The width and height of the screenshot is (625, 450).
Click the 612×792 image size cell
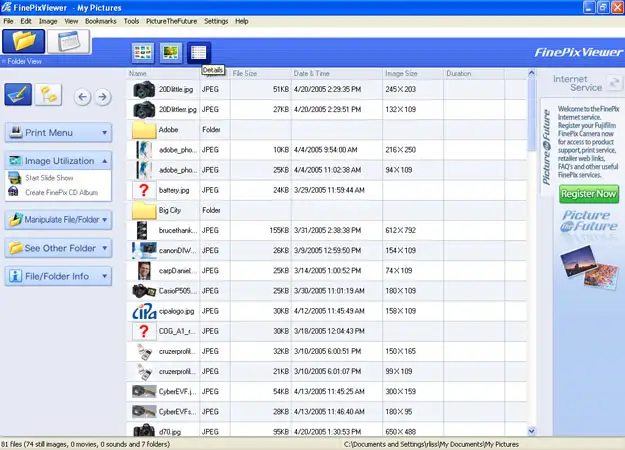coord(401,230)
